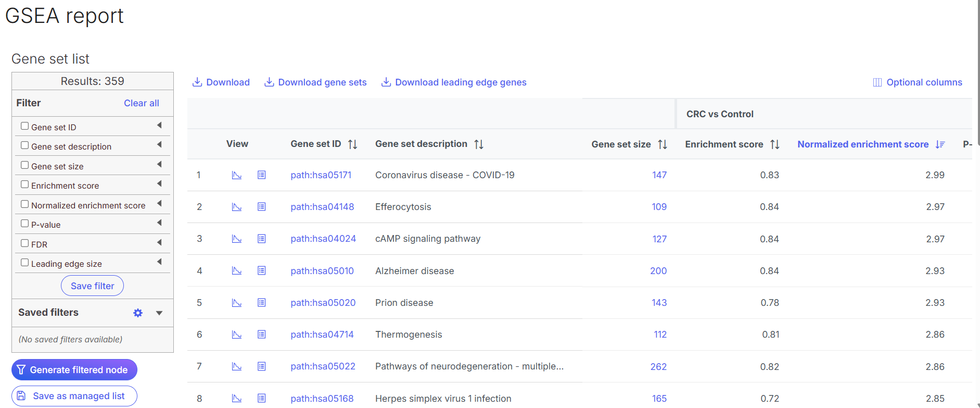Open gene list icon for Efferocytosis row
This screenshot has width=980, height=408.
(262, 207)
